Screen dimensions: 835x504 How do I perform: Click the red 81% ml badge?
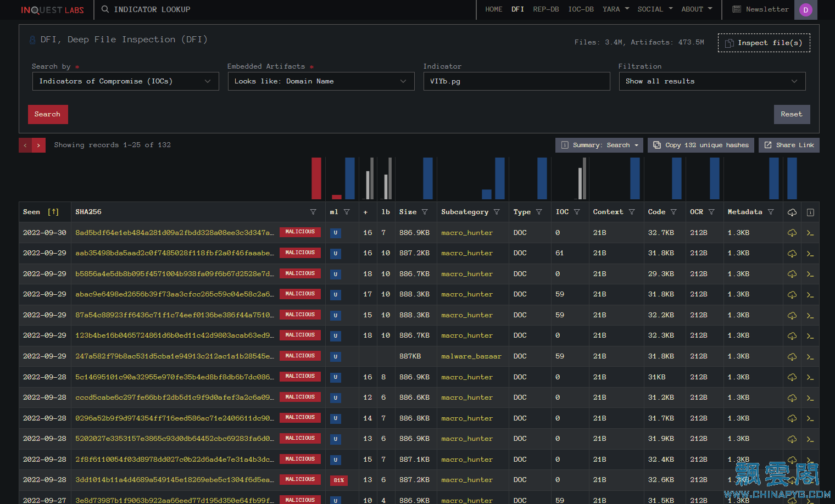point(339,480)
